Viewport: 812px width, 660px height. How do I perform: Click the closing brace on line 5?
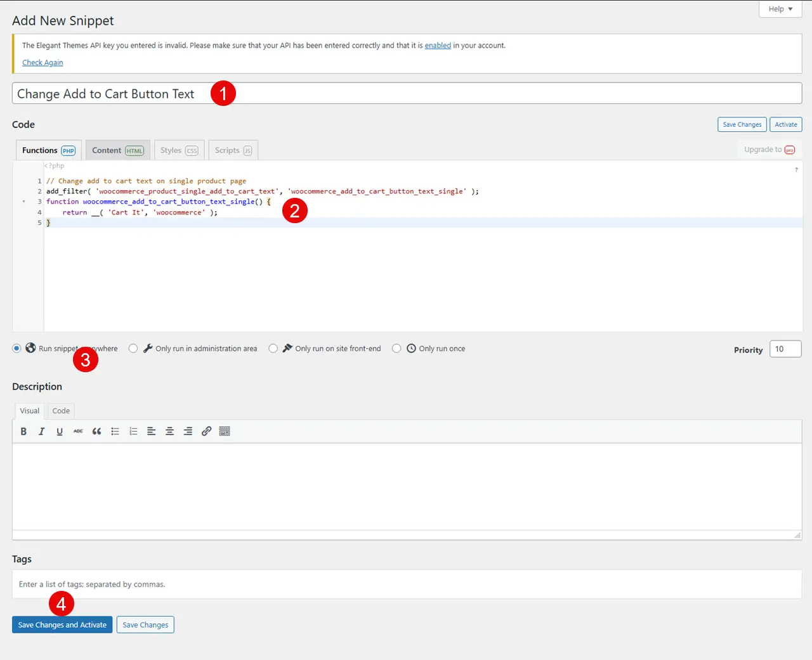[x=48, y=223]
